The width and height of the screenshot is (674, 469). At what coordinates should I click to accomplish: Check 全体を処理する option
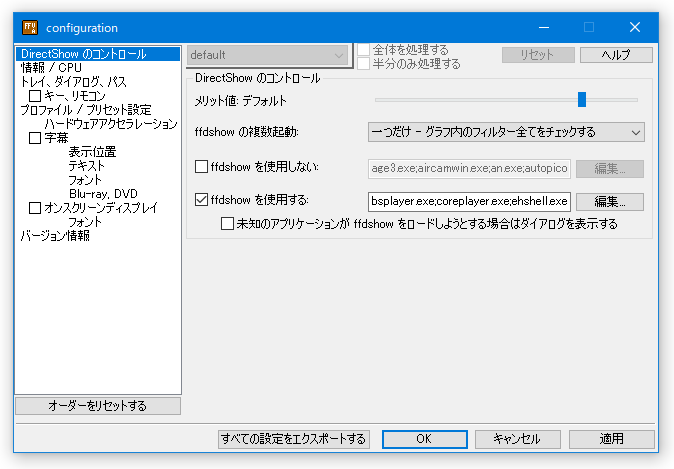click(x=364, y=50)
